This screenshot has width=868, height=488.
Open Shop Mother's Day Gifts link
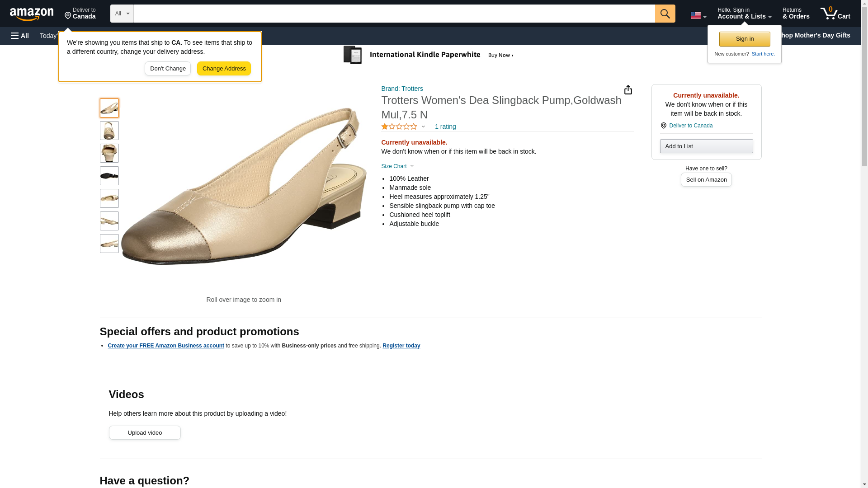point(818,35)
